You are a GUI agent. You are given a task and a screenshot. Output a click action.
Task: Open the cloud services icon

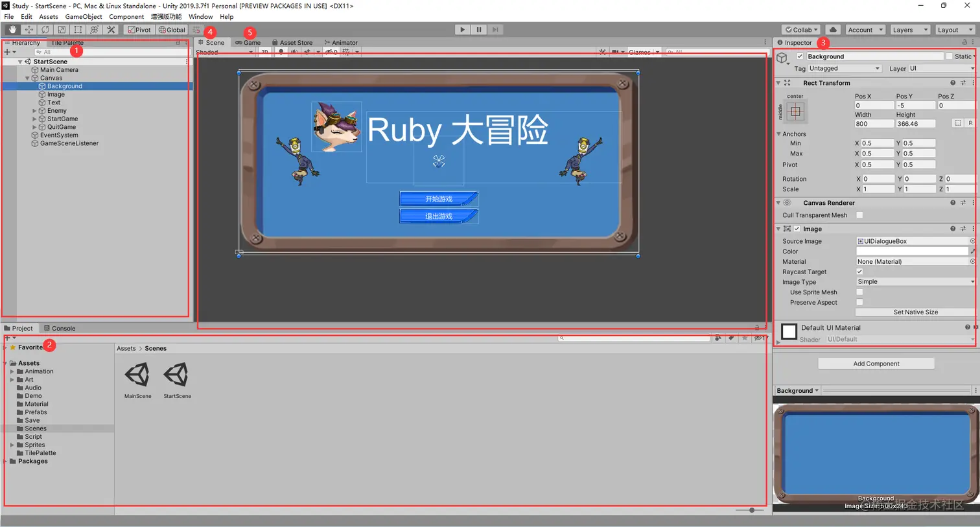tap(833, 30)
